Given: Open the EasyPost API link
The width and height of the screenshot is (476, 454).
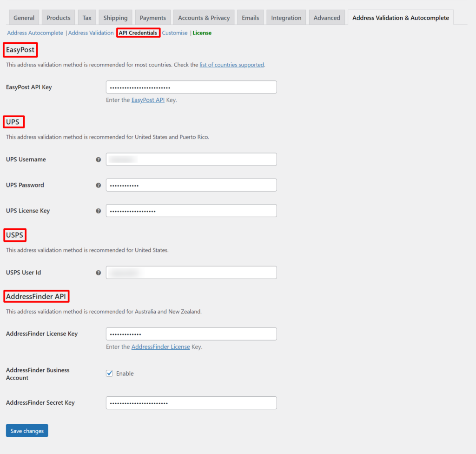Looking at the screenshot, I should [148, 100].
